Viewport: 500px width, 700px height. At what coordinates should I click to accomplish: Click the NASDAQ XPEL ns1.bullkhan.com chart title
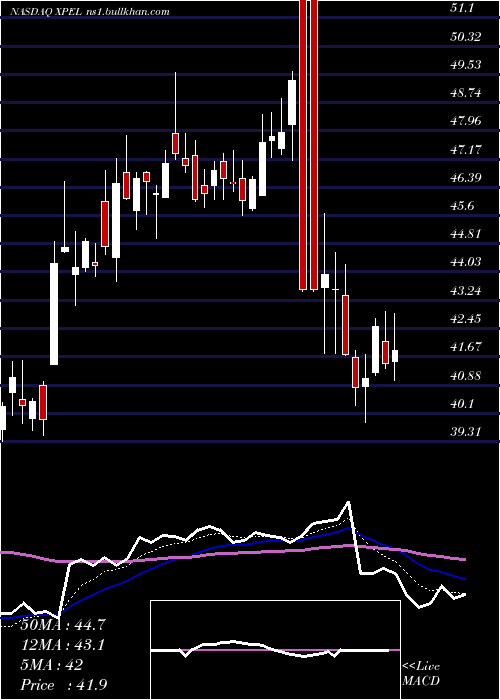click(91, 12)
